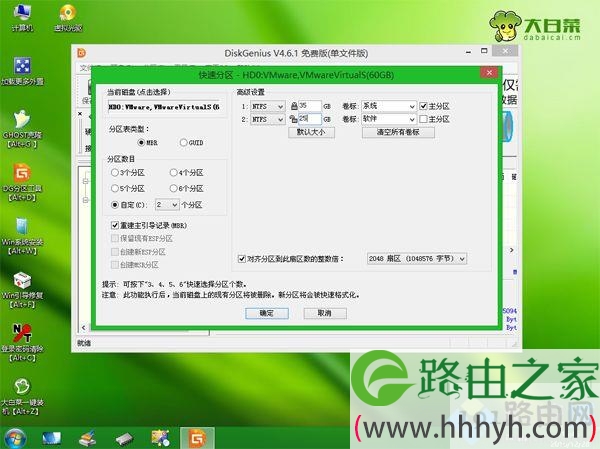Click the picture tool icon in the taskbar
The width and height of the screenshot is (600, 449).
pos(160,438)
